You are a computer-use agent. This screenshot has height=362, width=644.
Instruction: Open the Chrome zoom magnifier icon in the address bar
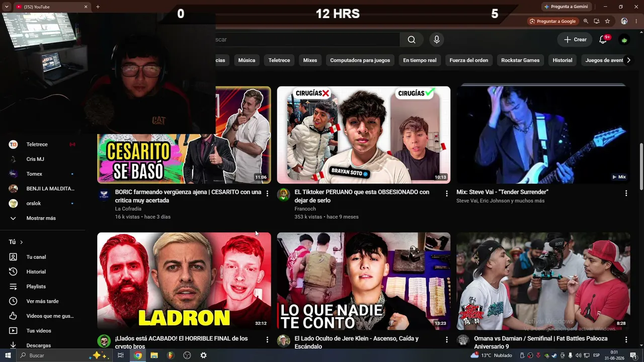point(586,21)
